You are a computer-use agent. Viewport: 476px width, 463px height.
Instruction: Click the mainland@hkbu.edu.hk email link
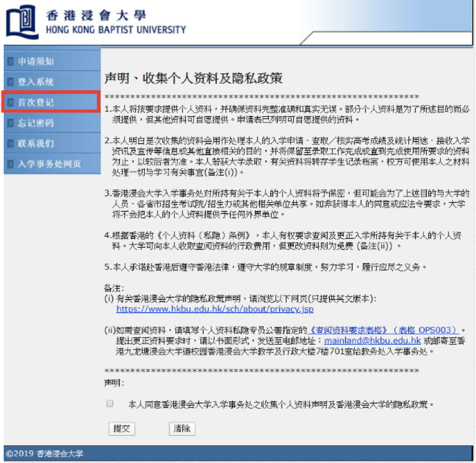pyautogui.click(x=380, y=341)
